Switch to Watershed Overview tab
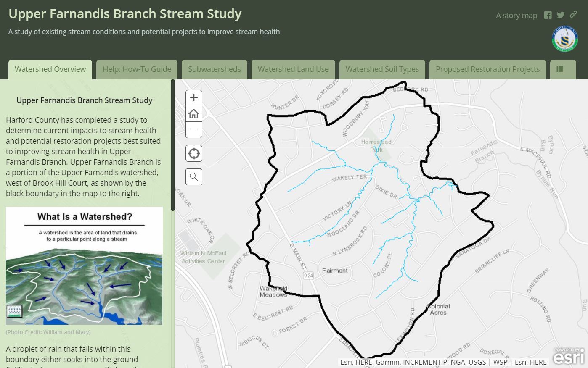The image size is (588, 368). click(50, 69)
